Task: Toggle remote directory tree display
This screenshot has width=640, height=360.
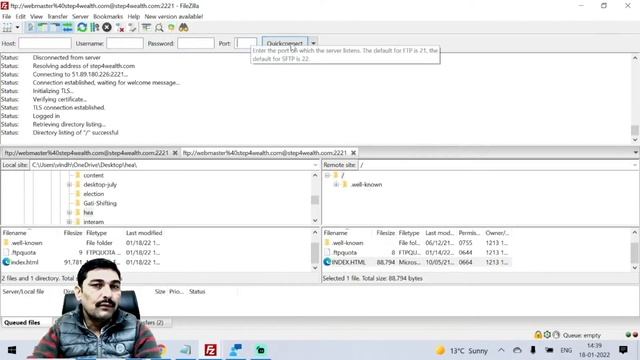Action: pos(55,27)
